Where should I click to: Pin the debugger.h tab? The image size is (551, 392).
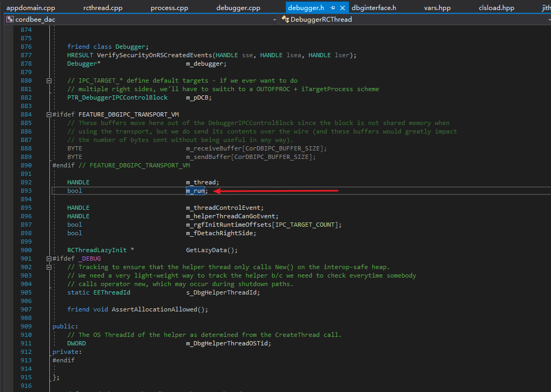[333, 8]
